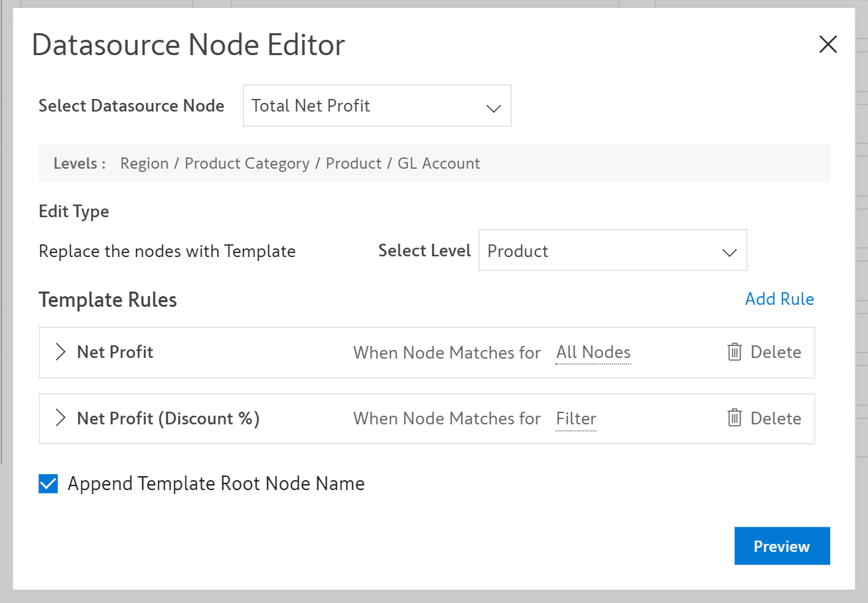
Task: Add a new template rule
Action: (779, 299)
